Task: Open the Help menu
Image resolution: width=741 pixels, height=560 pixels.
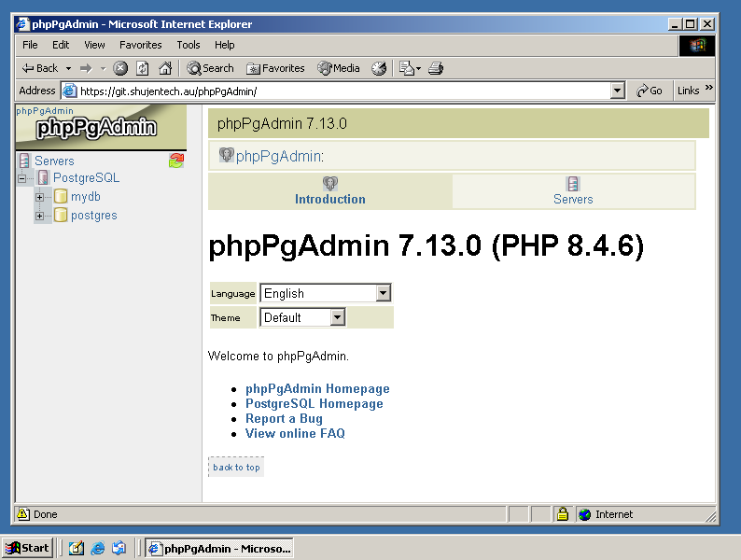Action: coord(225,45)
